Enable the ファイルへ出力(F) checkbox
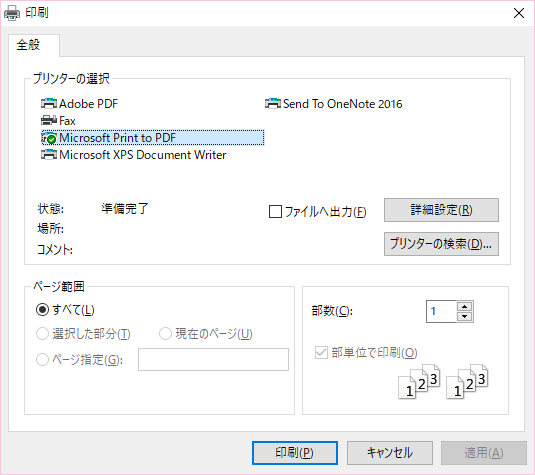535x475 pixels. [x=275, y=212]
